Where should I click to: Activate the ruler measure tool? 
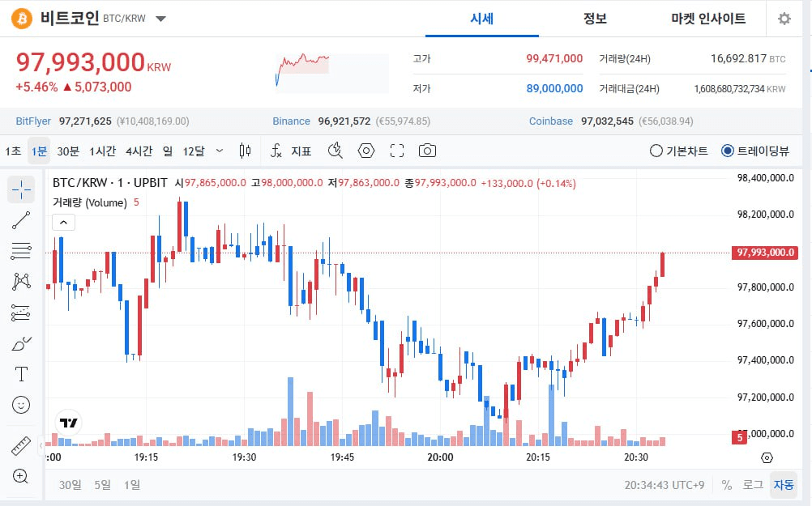[21, 446]
